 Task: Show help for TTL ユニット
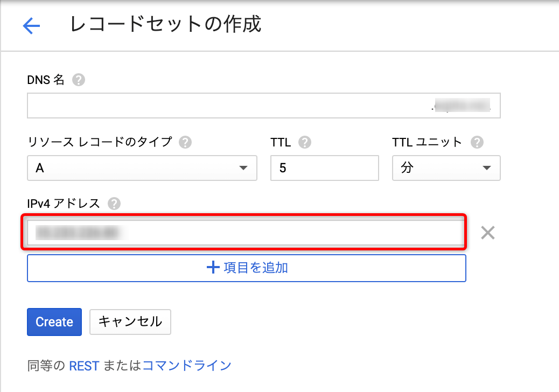477,142
